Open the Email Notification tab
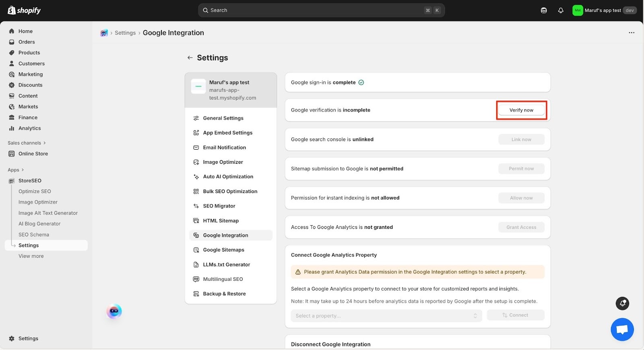Viewport: 644px width, 350px height. pos(231,148)
